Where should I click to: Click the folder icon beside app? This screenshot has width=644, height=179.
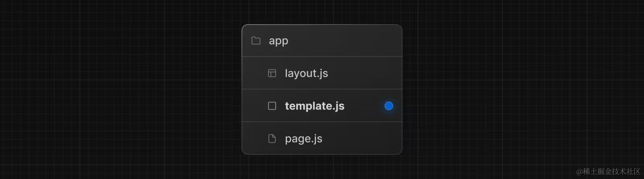(x=256, y=41)
